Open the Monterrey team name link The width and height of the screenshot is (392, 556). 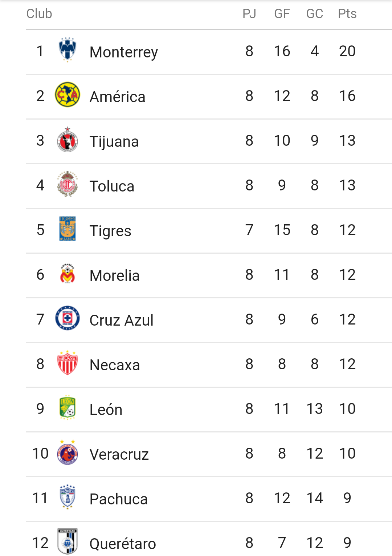click(124, 52)
